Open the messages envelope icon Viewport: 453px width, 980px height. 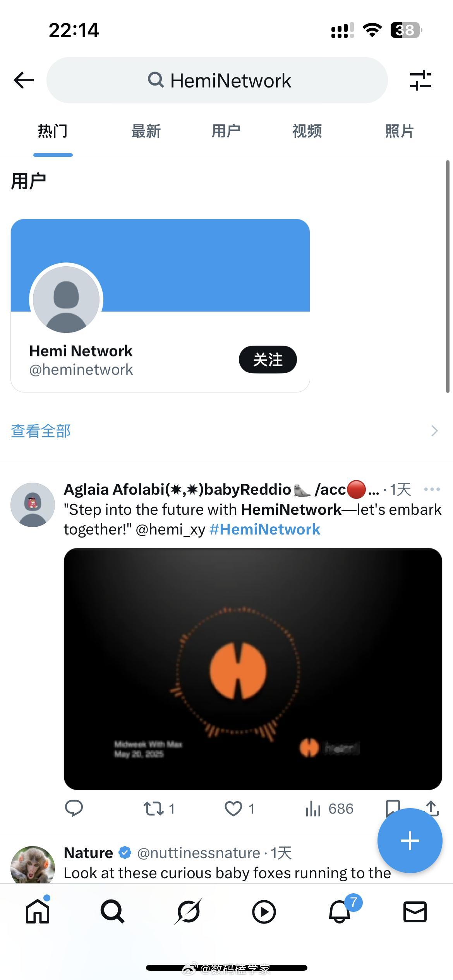coord(415,911)
